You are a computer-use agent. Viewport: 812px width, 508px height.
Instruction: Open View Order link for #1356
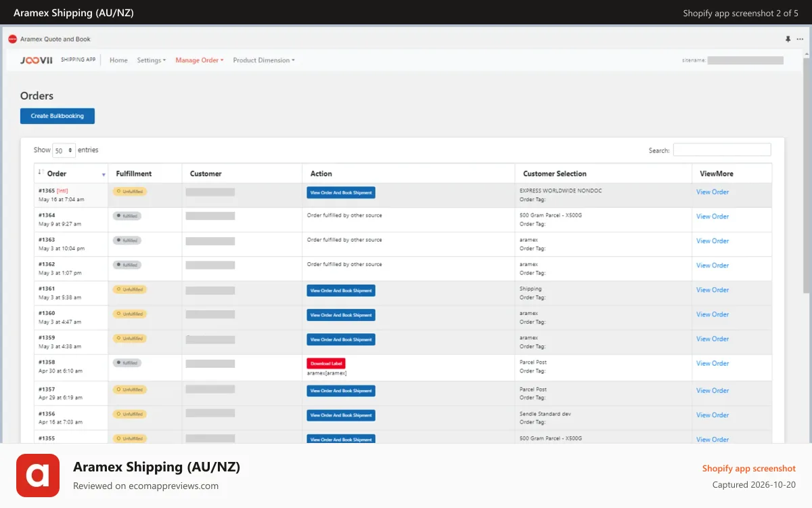(713, 415)
